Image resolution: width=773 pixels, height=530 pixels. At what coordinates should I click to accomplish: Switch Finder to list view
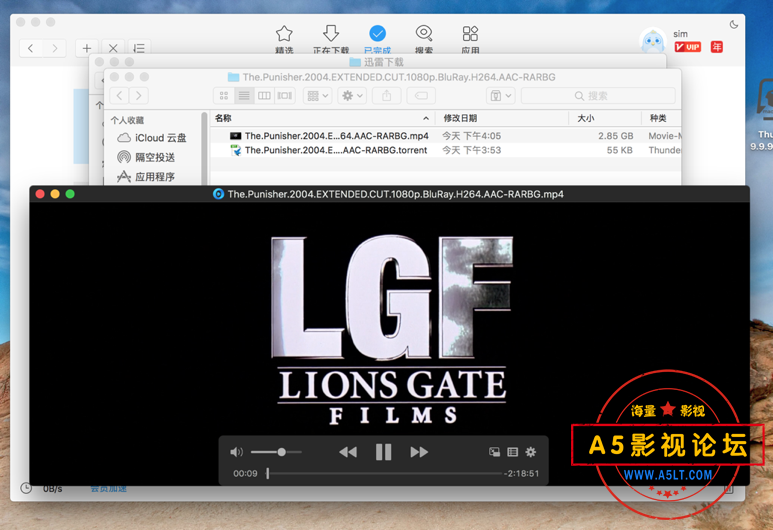tap(244, 96)
